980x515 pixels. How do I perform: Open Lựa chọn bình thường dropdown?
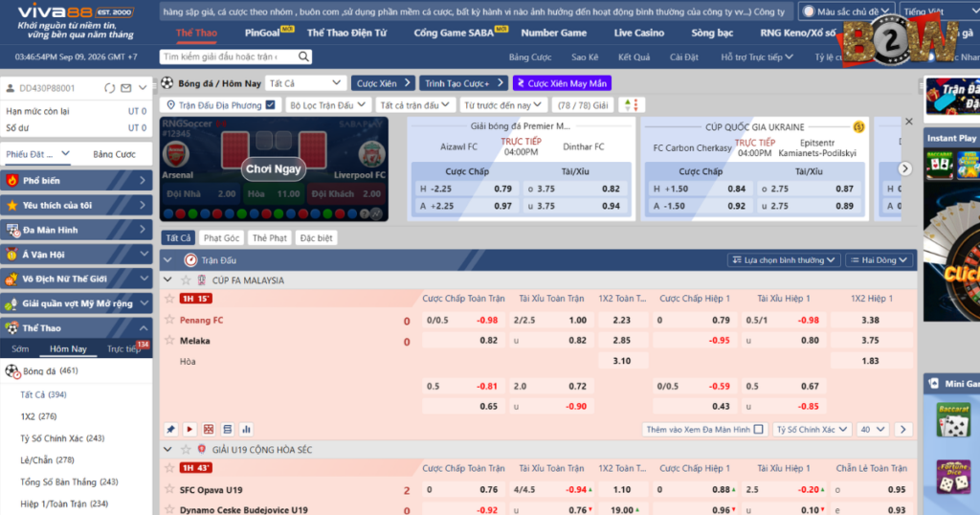tap(784, 260)
